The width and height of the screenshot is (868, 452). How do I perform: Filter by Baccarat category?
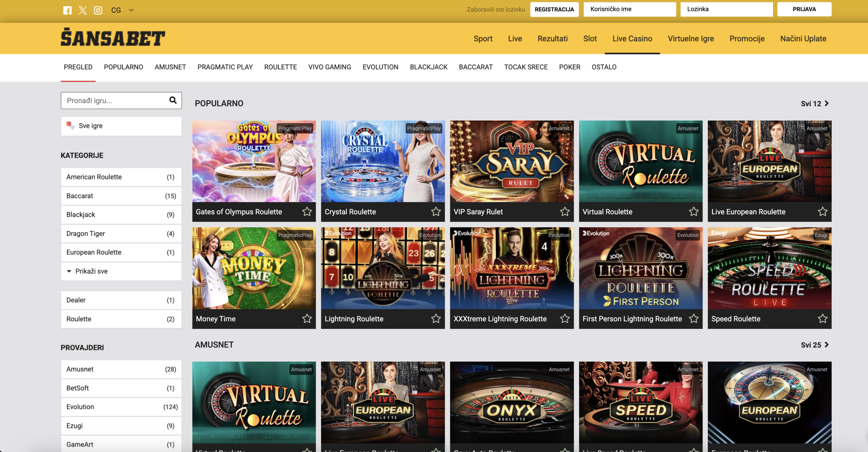tap(121, 196)
